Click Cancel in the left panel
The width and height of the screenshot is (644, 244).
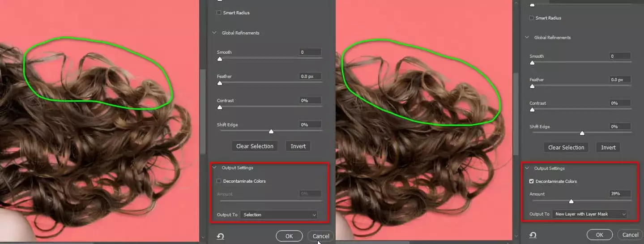pyautogui.click(x=321, y=236)
